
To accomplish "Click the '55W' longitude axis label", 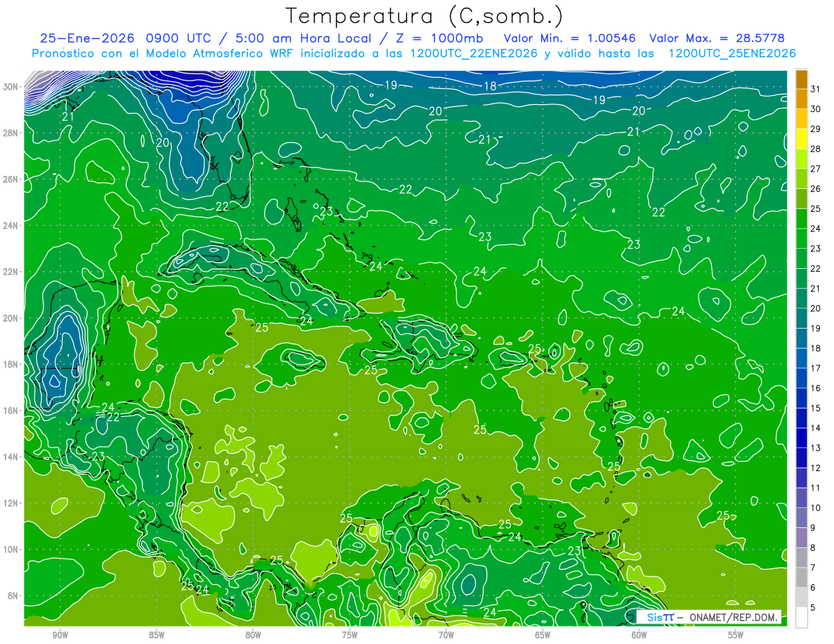I will [736, 635].
